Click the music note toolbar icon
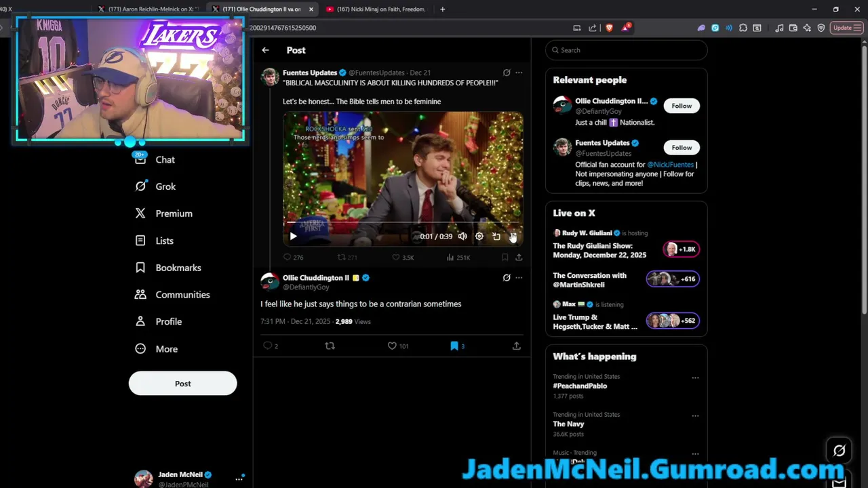 point(779,28)
